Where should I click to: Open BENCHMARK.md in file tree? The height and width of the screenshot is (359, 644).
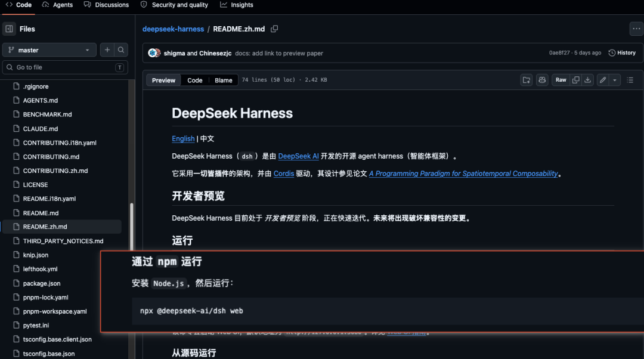[x=47, y=114]
